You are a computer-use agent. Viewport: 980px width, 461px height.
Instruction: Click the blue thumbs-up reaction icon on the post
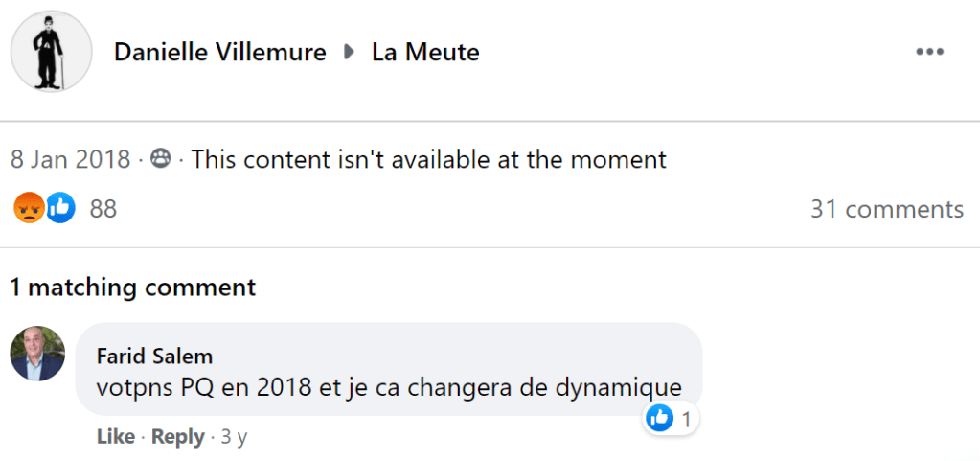[x=60, y=208]
